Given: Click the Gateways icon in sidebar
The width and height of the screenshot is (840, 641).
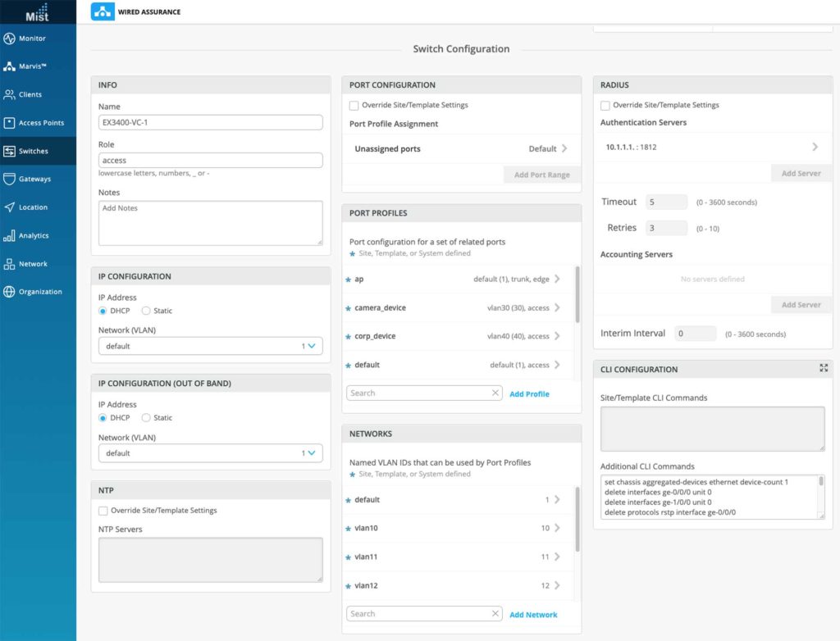Looking at the screenshot, I should [10, 179].
